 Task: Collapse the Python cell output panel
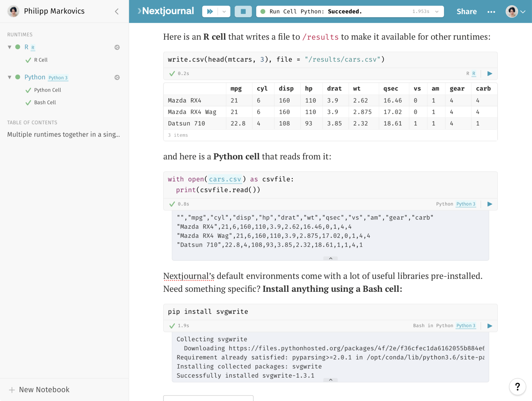click(331, 258)
